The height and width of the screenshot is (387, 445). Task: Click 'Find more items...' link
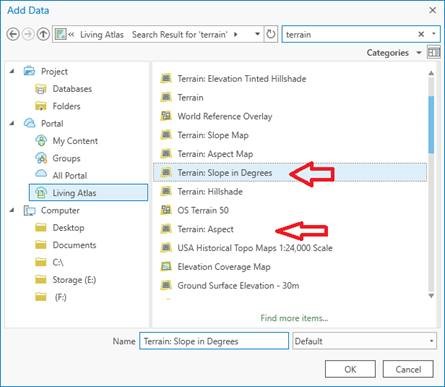point(294,318)
